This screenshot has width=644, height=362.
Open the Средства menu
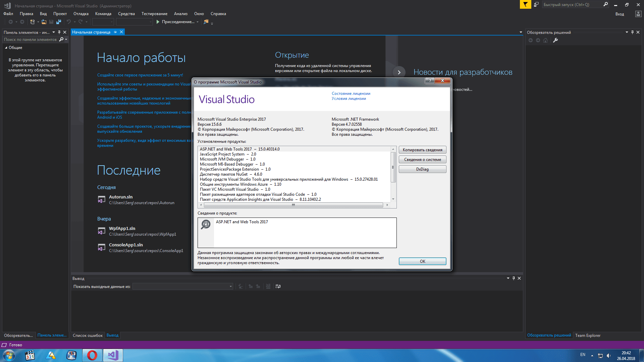point(126,14)
